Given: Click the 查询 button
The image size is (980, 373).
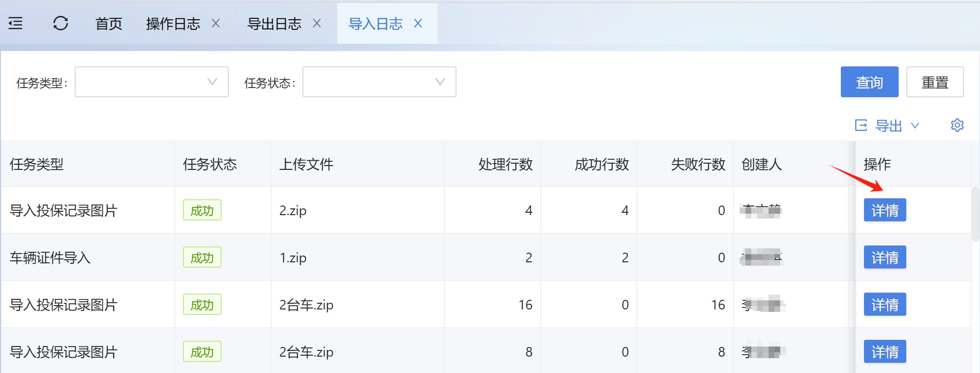Looking at the screenshot, I should point(869,82).
